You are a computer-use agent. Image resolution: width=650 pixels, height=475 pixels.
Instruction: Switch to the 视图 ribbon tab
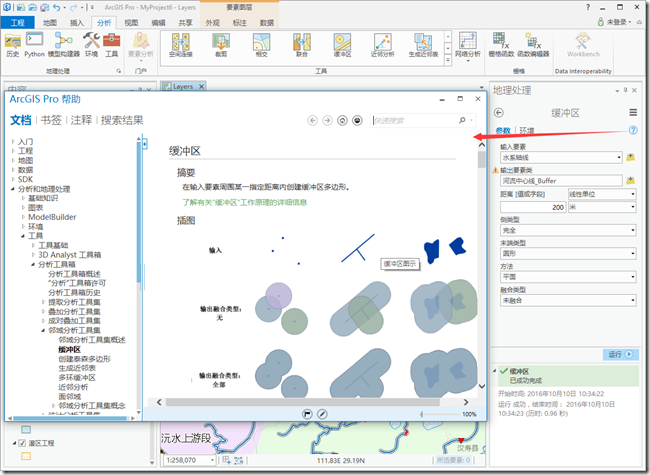pos(131,22)
